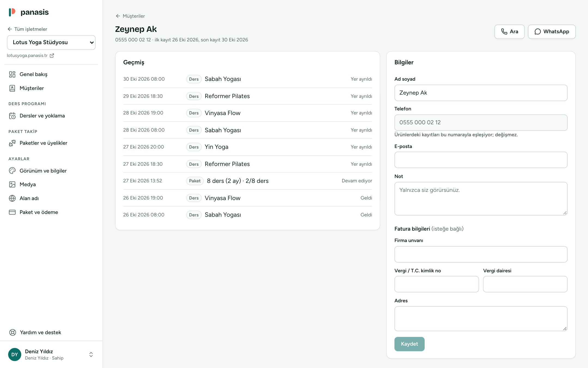Click the panasis logo icon
This screenshot has height=368, width=588.
pos(12,12)
